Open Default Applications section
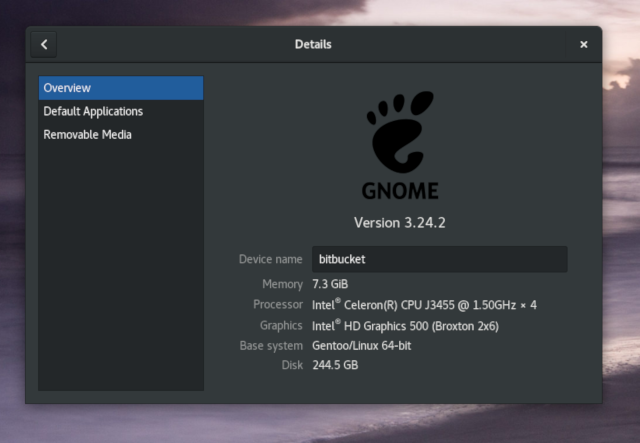This screenshot has height=443, width=640. [121, 111]
